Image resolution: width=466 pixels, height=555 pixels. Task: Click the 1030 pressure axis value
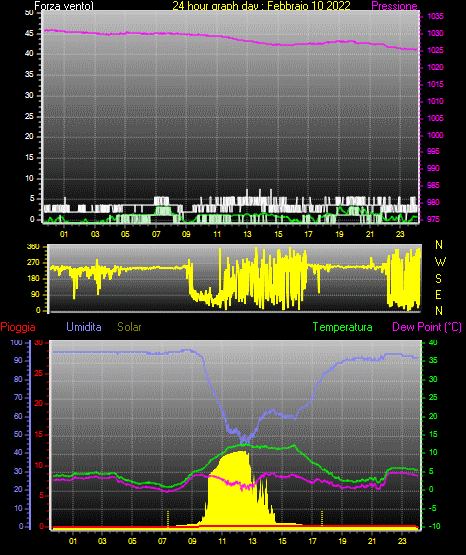point(435,33)
